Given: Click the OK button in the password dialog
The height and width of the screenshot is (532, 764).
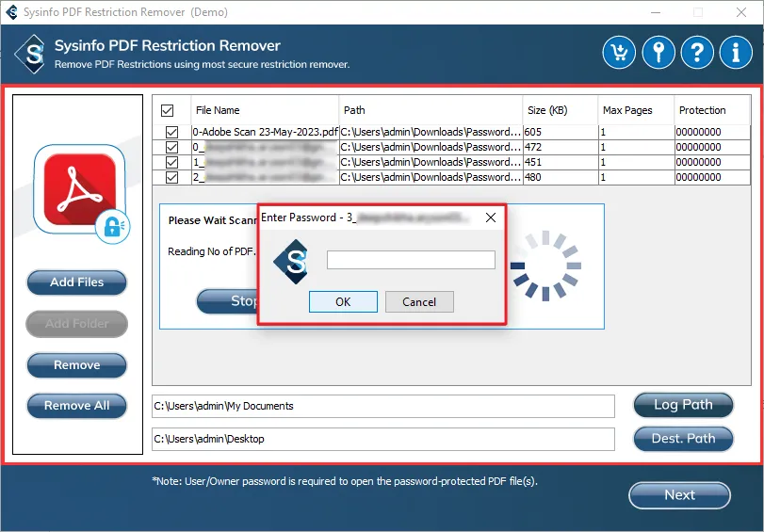Looking at the screenshot, I should 343,302.
